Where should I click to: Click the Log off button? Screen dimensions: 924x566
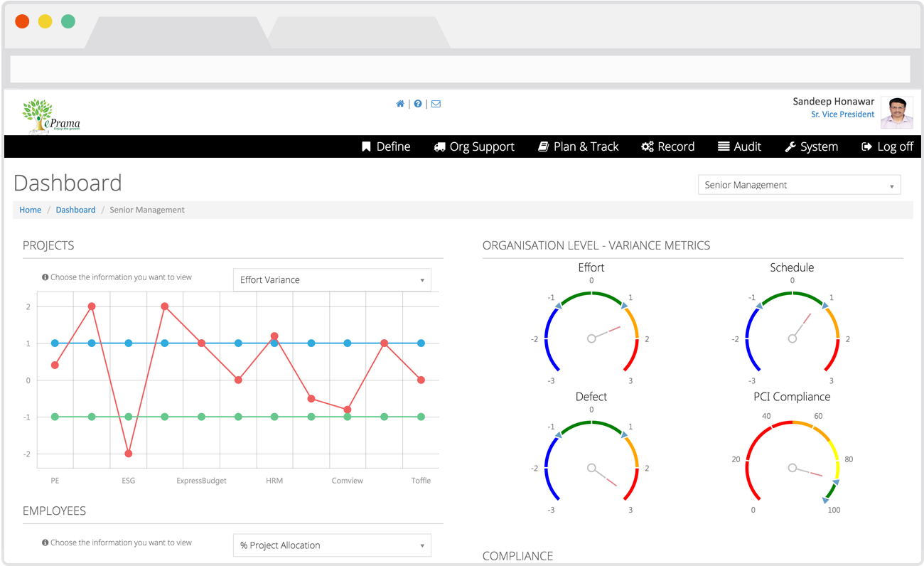coord(887,146)
